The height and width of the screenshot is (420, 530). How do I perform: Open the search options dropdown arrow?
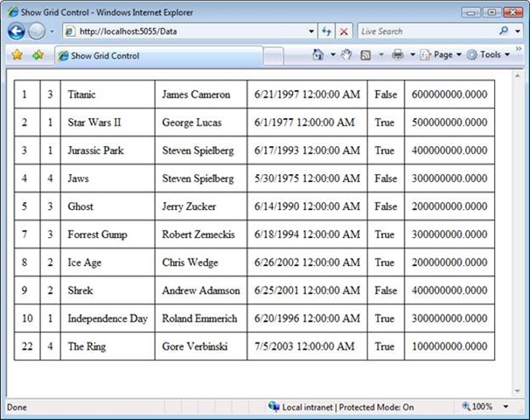tap(518, 31)
